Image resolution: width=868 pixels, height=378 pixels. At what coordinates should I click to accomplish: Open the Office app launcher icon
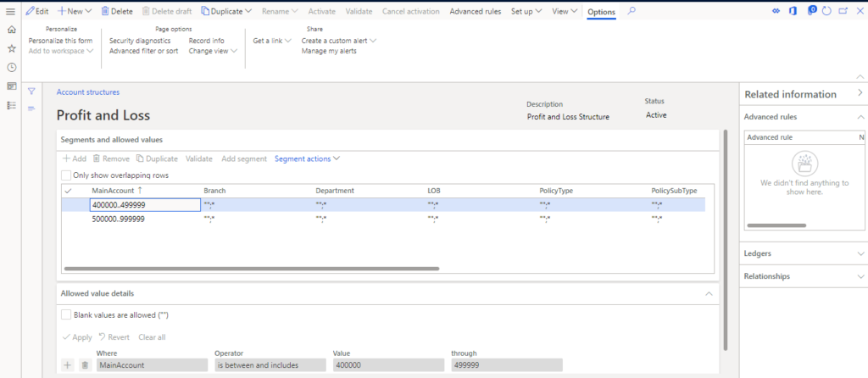point(794,11)
